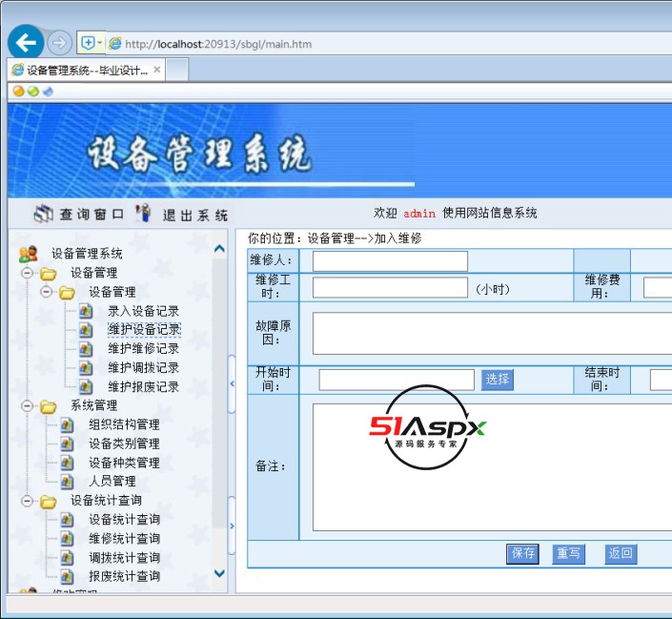
Task: Click the page icon beside 人员管理
Action: pyautogui.click(x=67, y=482)
